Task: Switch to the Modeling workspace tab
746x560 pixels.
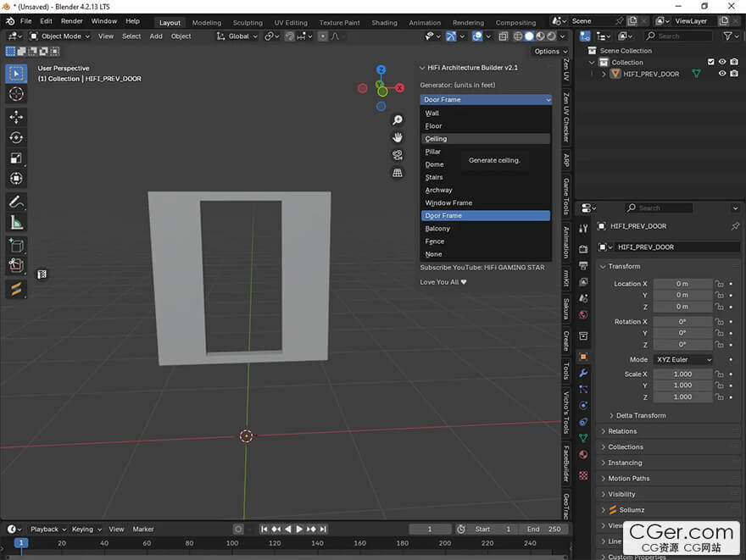Action: coord(206,23)
